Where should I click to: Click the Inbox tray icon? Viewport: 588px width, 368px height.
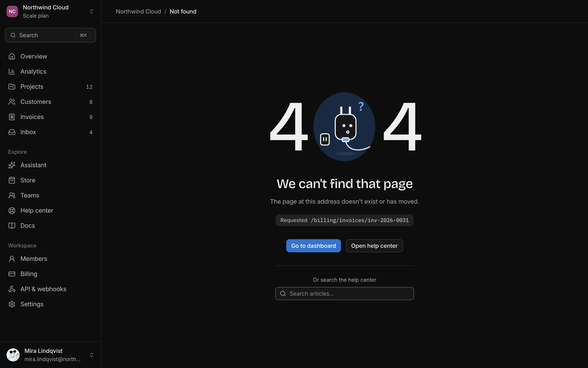click(x=12, y=132)
